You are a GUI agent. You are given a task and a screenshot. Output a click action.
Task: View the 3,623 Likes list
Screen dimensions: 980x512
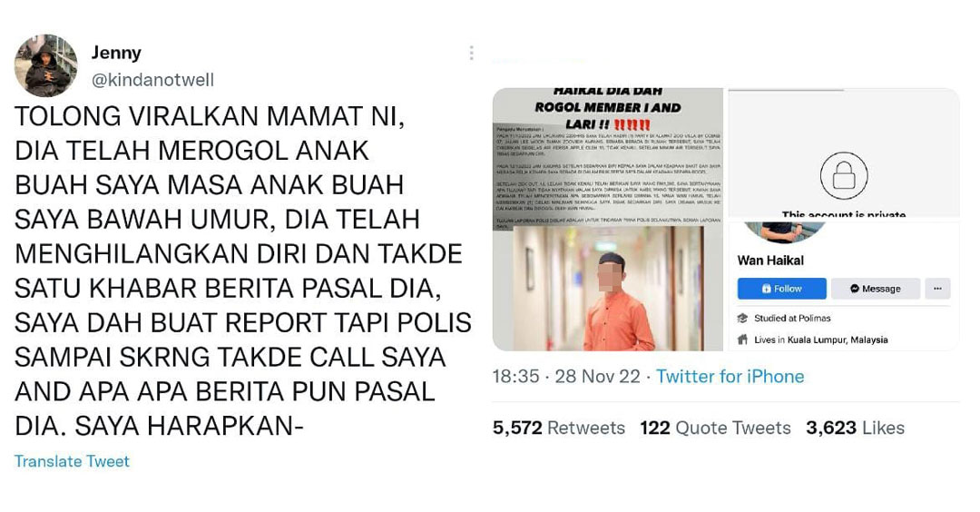855,428
